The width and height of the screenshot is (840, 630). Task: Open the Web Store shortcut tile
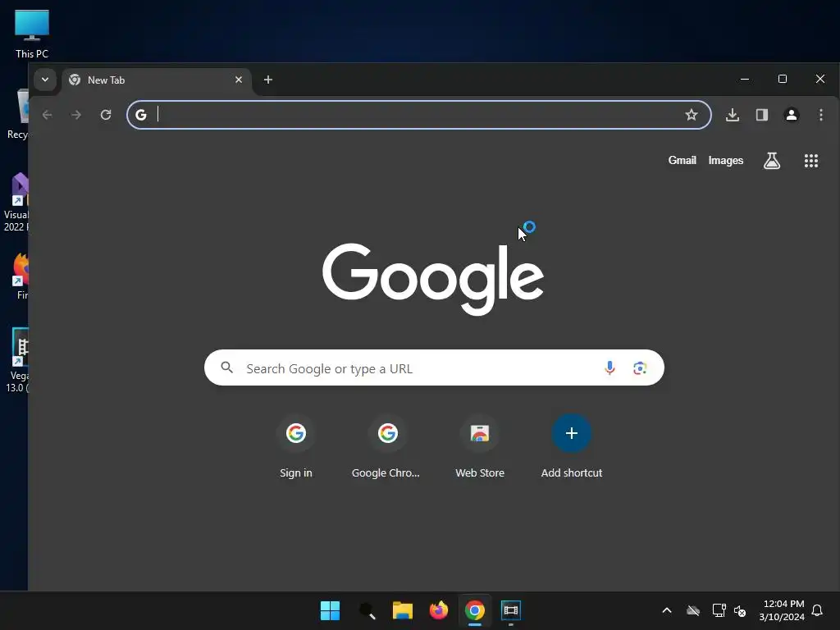[479, 447]
